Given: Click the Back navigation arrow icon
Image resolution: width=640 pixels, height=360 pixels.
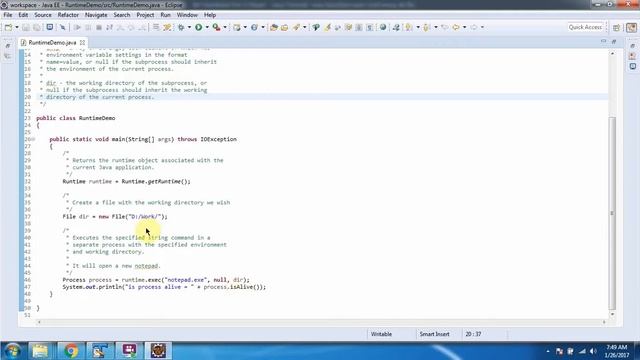Looking at the screenshot, I should pyautogui.click(x=456, y=27).
